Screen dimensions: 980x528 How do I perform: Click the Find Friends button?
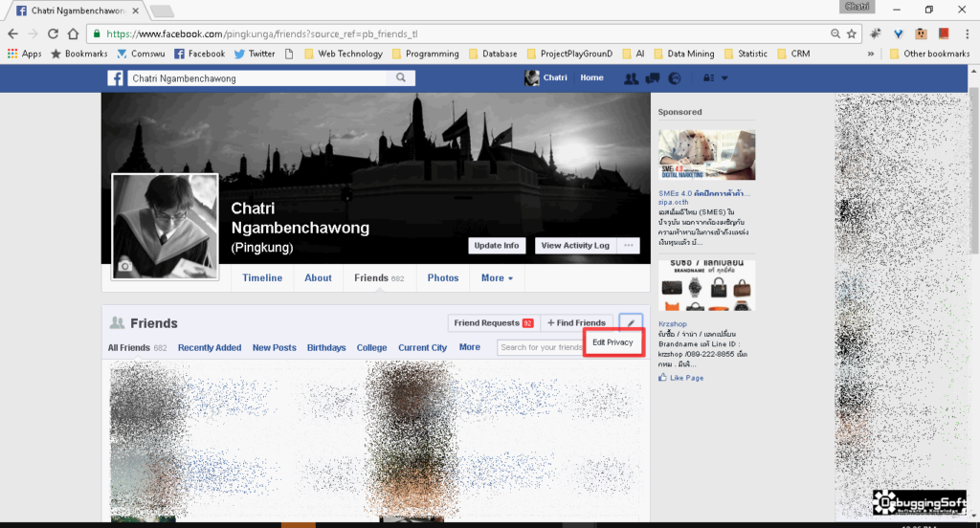click(576, 323)
